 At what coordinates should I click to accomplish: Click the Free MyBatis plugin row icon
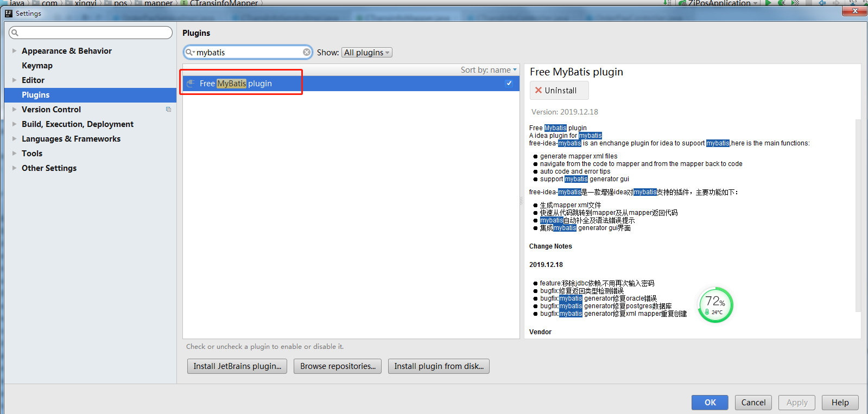[191, 84]
